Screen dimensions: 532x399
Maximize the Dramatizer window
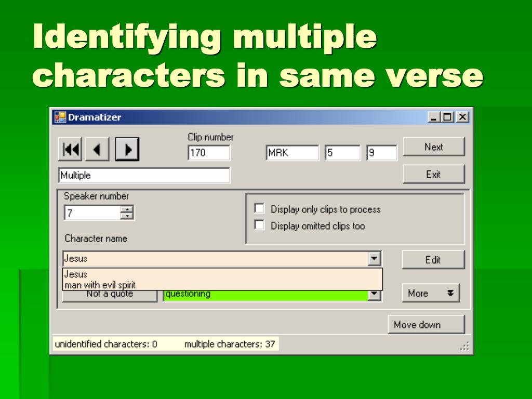447,117
